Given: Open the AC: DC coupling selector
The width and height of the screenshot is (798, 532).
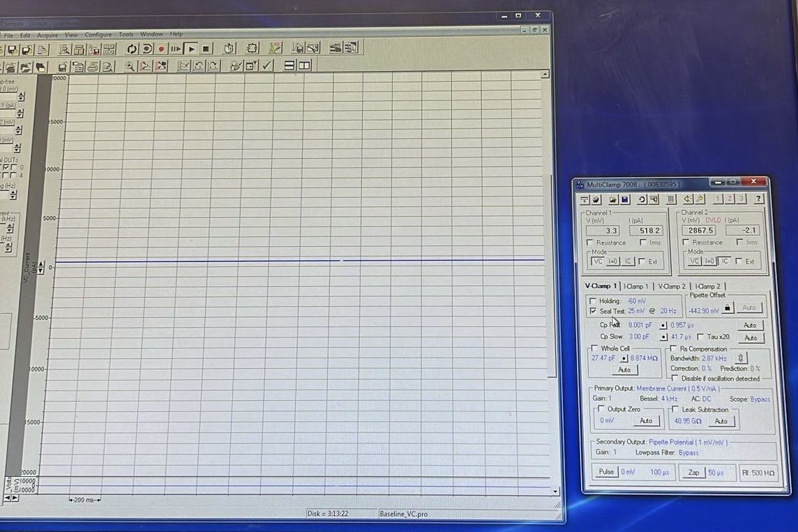Looking at the screenshot, I should (707, 399).
